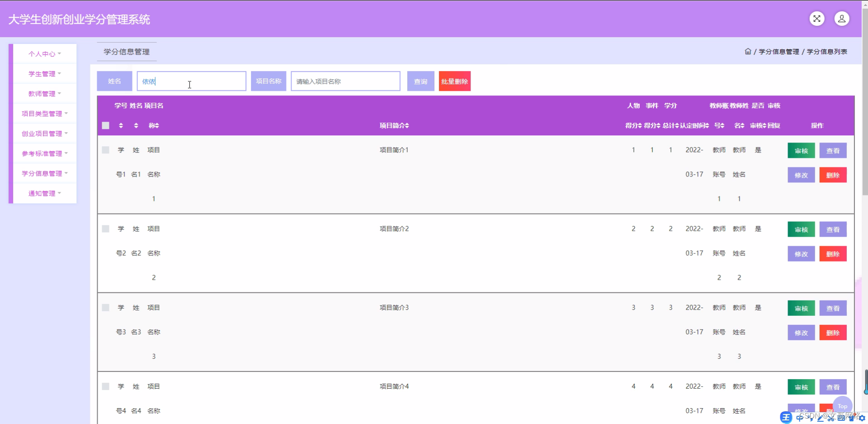
Task: Sort by 人物得分 column arrows
Action: (x=640, y=125)
